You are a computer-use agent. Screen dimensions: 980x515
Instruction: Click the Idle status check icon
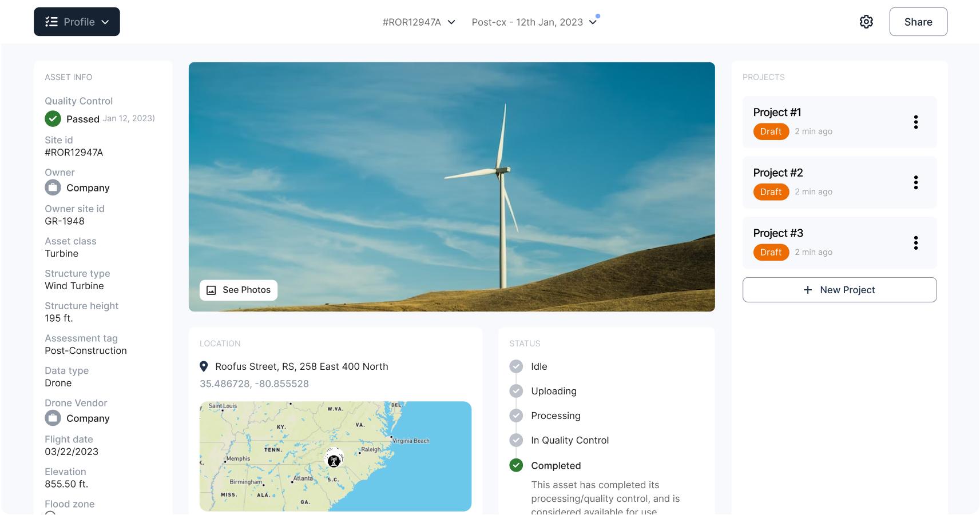(516, 366)
